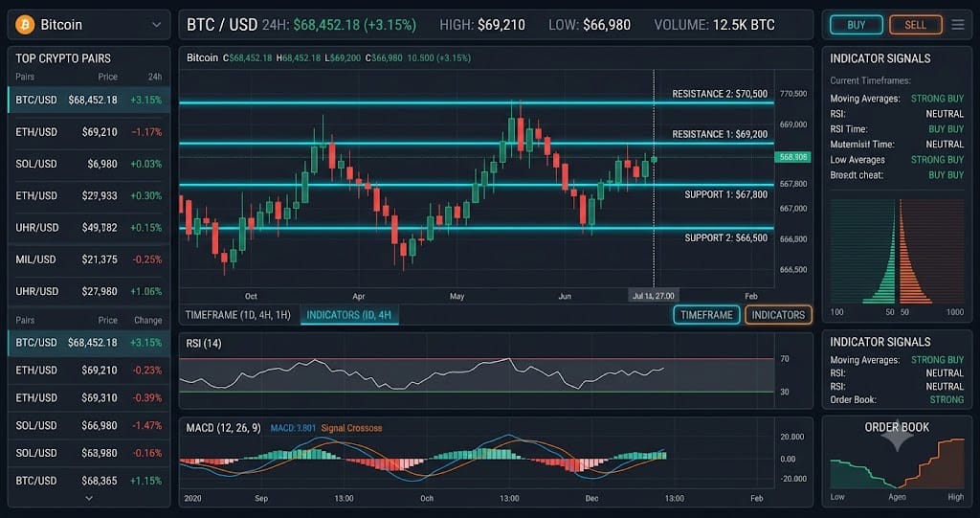The image size is (980, 518).
Task: Click the green current price tag on axis
Action: pos(791,157)
